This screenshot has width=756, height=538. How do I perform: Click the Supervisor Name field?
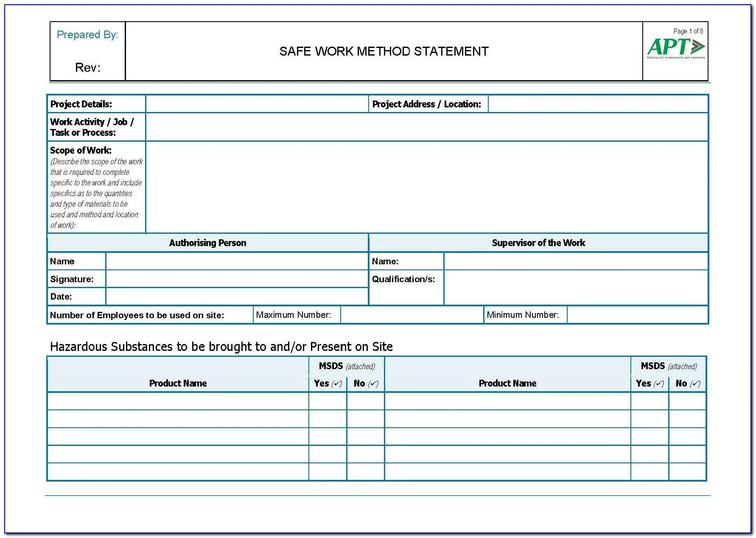point(576,261)
